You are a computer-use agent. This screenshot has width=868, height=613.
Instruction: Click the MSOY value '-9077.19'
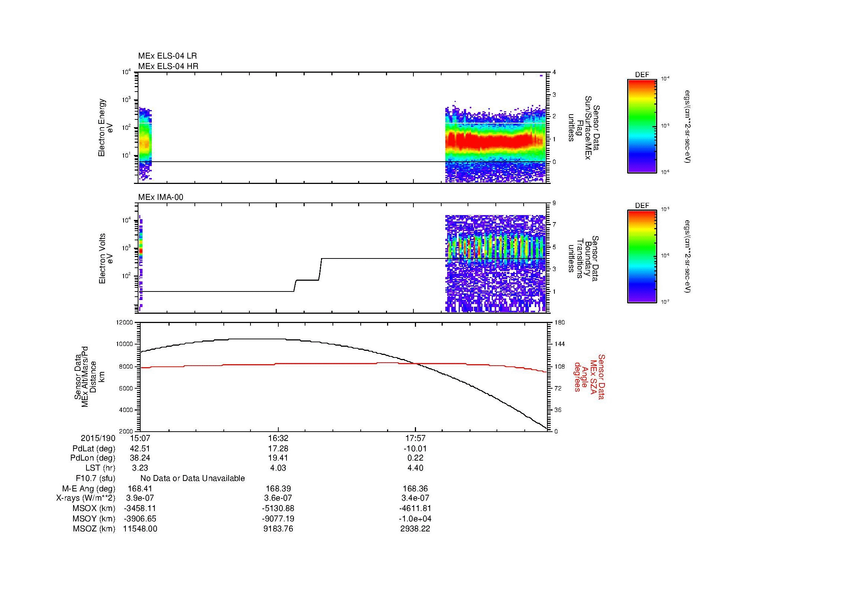point(278,518)
